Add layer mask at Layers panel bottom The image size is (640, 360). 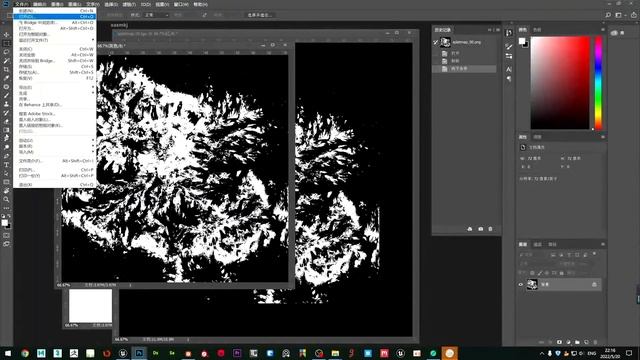[559, 342]
